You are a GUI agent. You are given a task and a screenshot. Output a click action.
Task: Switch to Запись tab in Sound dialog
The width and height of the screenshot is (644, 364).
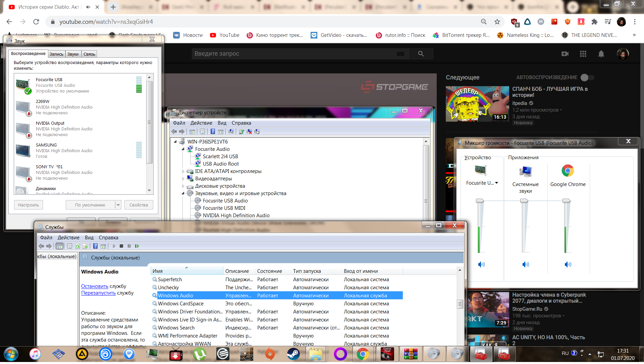pyautogui.click(x=56, y=54)
